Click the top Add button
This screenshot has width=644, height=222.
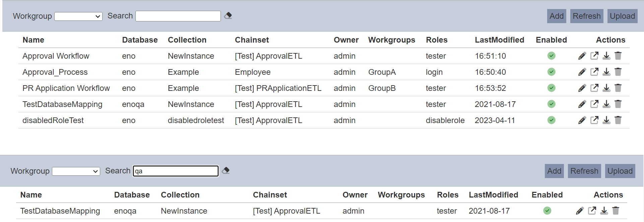click(557, 16)
